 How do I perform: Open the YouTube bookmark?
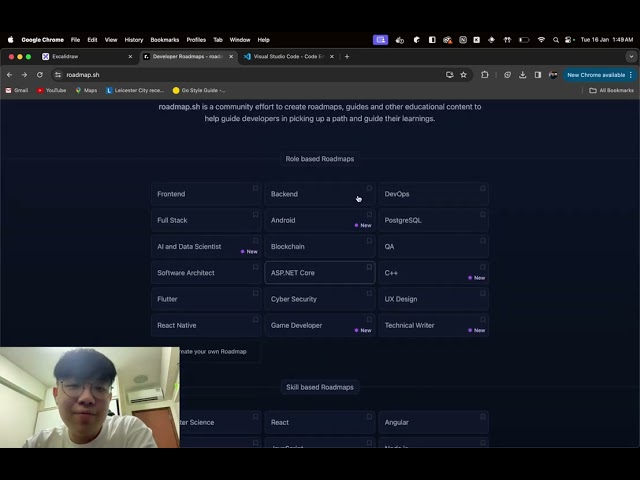click(x=51, y=91)
